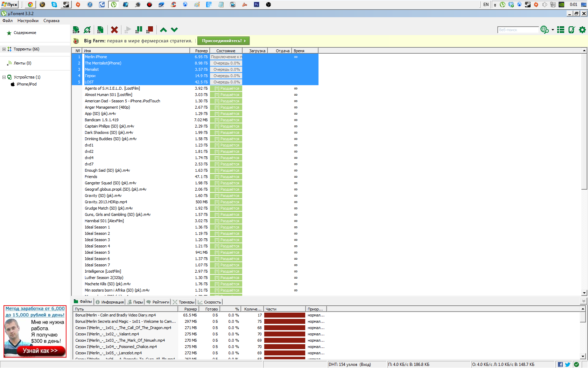This screenshot has height=368, width=588.
Task: Click the remote mobile access icon
Action: point(572,30)
